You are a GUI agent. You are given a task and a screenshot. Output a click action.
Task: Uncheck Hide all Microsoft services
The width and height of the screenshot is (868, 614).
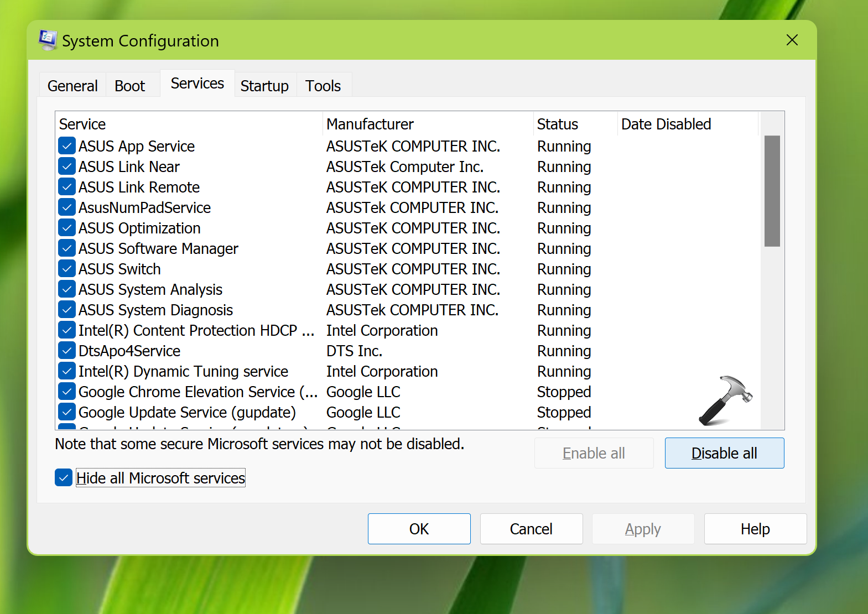click(64, 477)
